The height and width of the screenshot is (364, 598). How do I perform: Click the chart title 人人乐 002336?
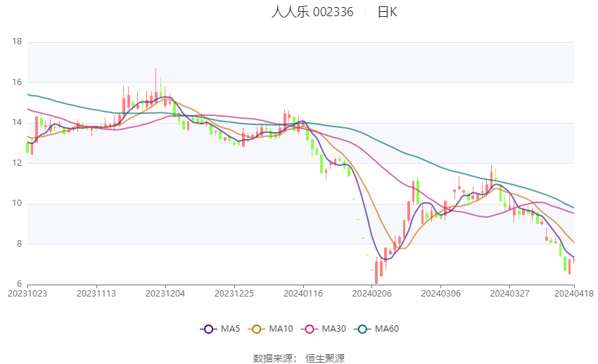(x=312, y=12)
